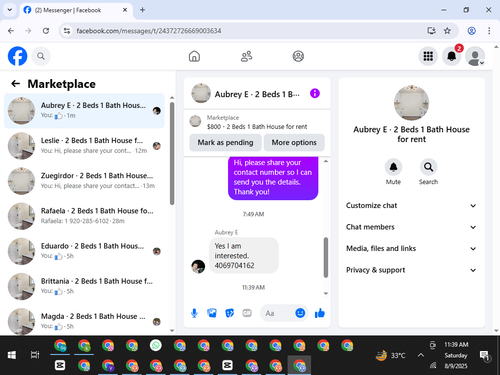500x375 pixels.
Task: Click the purple sent message bubble
Action: pyautogui.click(x=273, y=178)
